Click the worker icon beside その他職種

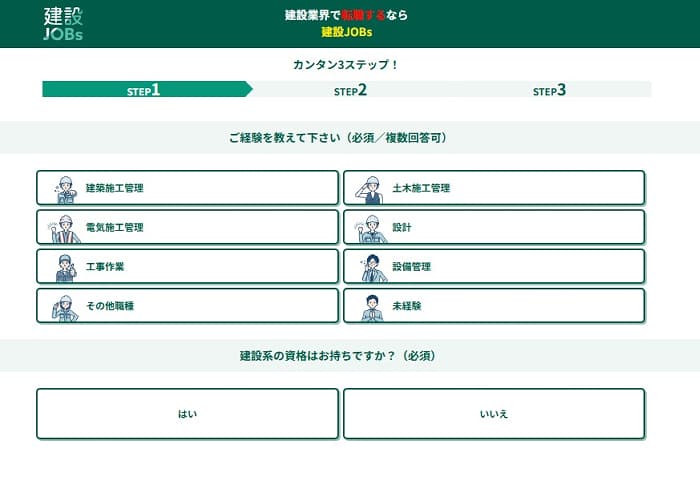[x=65, y=308]
